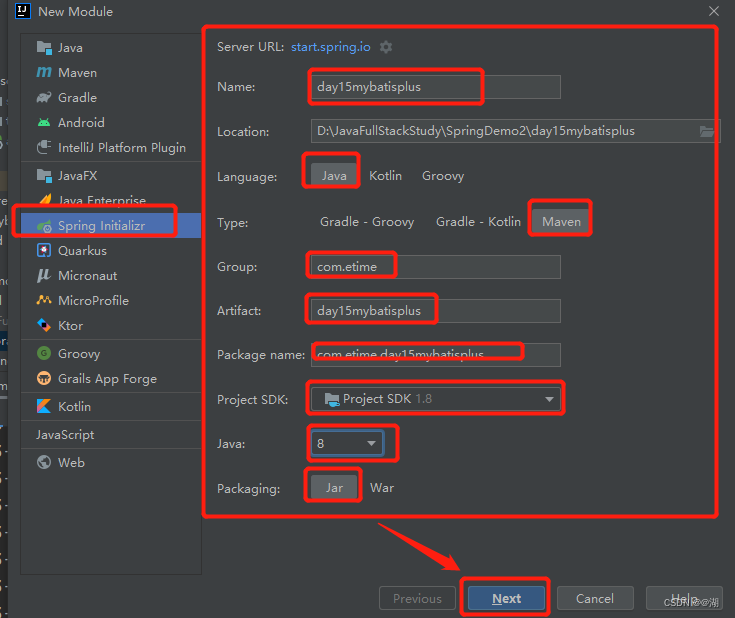Viewport: 735px width, 618px height.
Task: Open the Java version dropdown
Action: [x=347, y=444]
